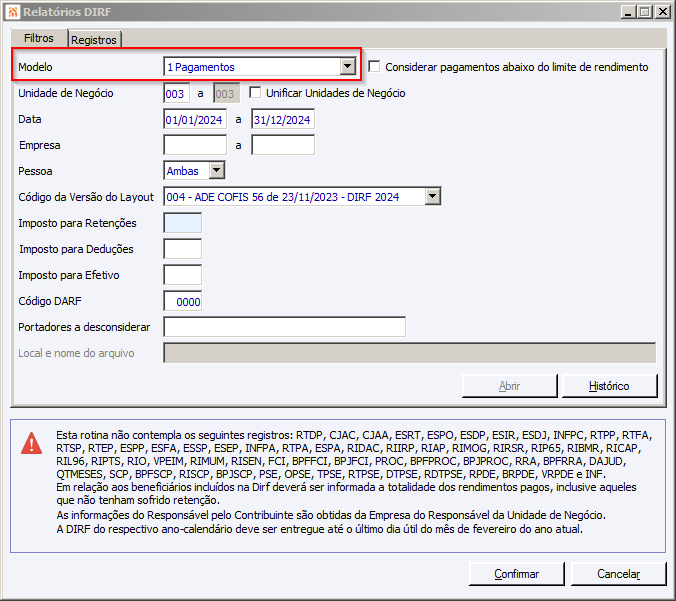The image size is (676, 601).
Task: Click 'Imposto para Efetivo' label
Action: pos(69,275)
